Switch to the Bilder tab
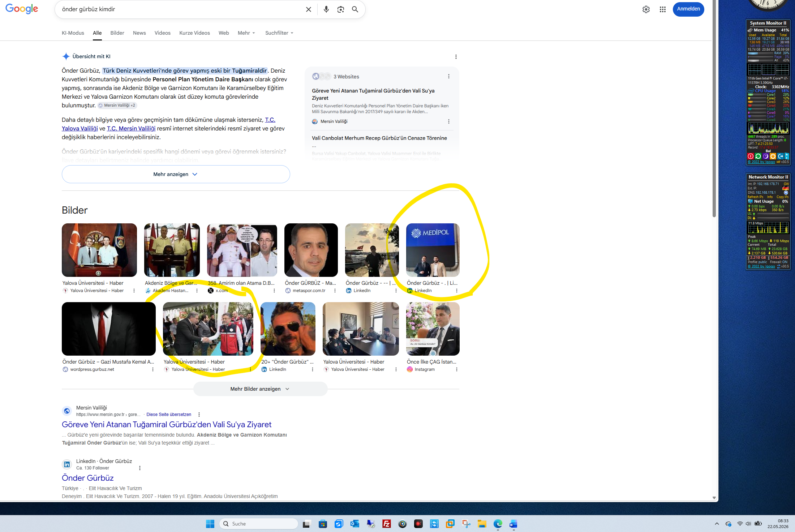The height and width of the screenshot is (532, 795). click(x=117, y=33)
